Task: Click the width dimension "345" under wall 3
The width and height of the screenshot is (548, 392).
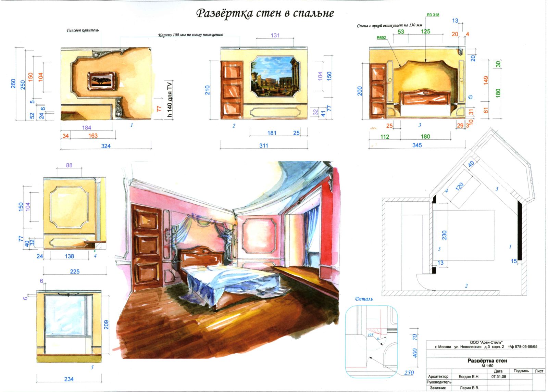Action: (x=417, y=145)
